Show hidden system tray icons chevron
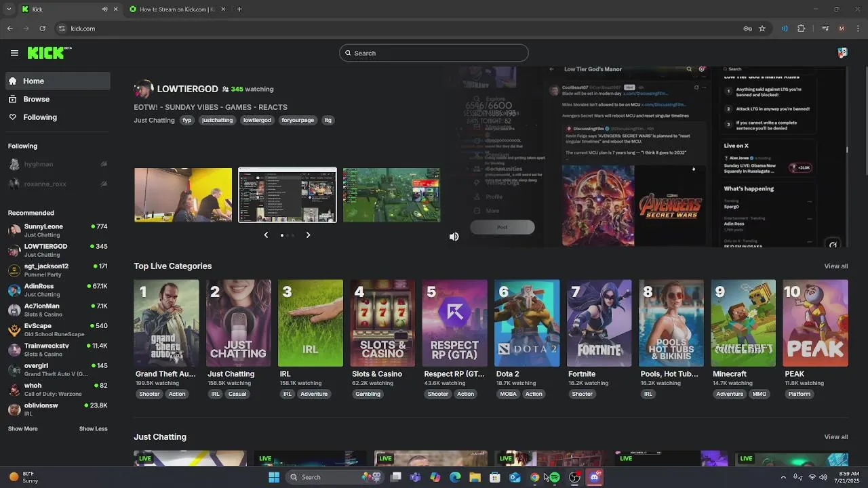This screenshot has width=868, height=488. [x=783, y=477]
